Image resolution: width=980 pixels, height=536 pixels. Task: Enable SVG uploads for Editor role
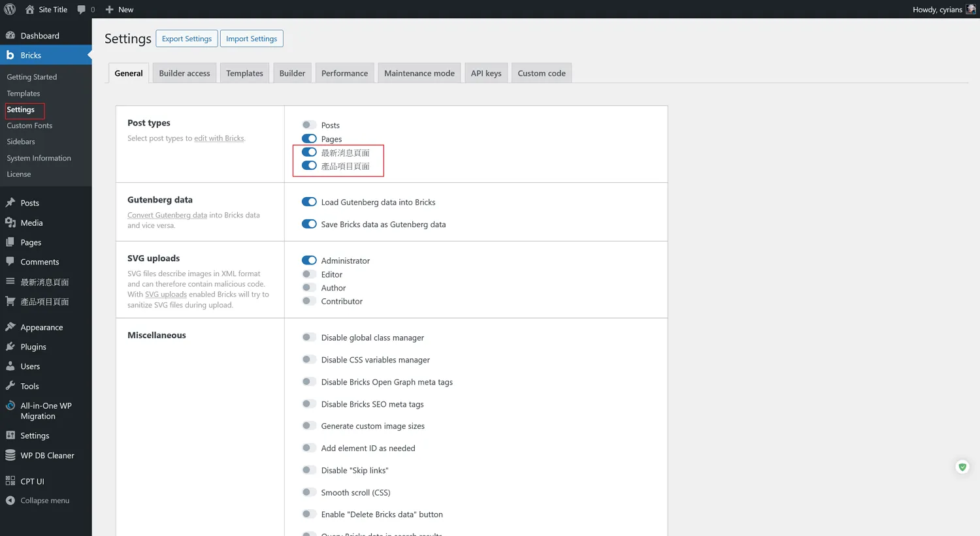click(309, 274)
